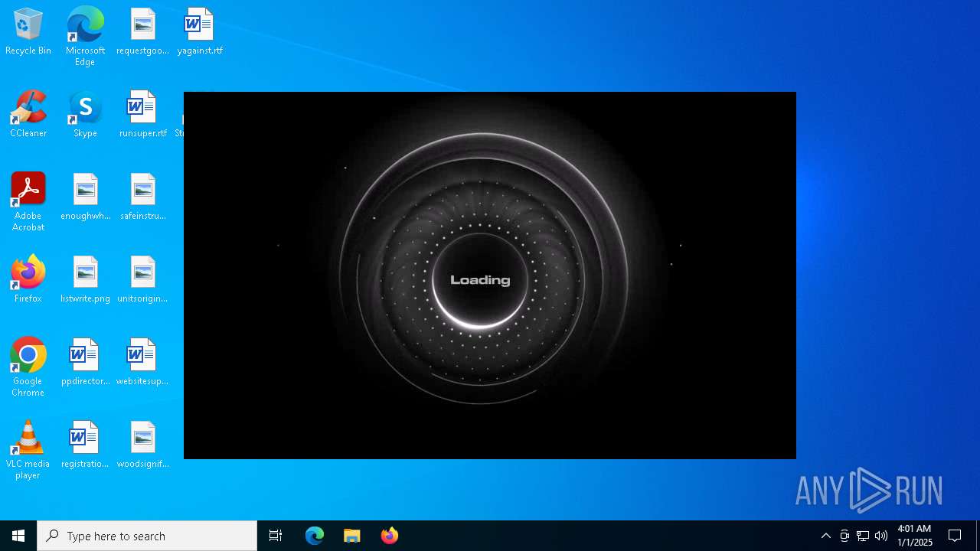Click the taskbar search box
This screenshot has width=980, height=551.
click(x=147, y=536)
